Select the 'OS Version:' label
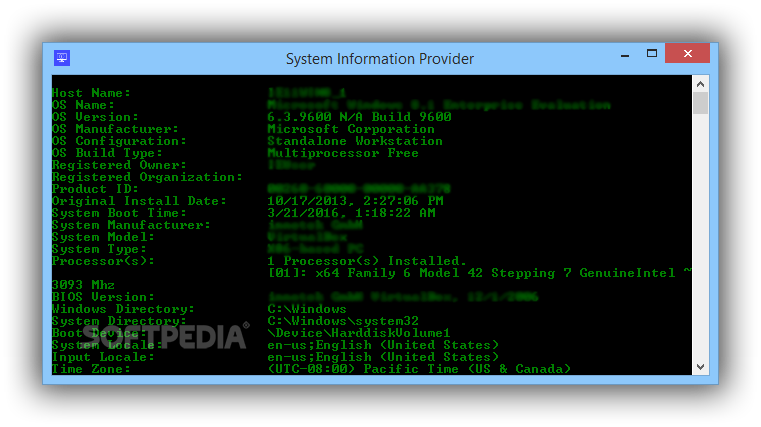This screenshot has height=427, width=761. [95, 117]
